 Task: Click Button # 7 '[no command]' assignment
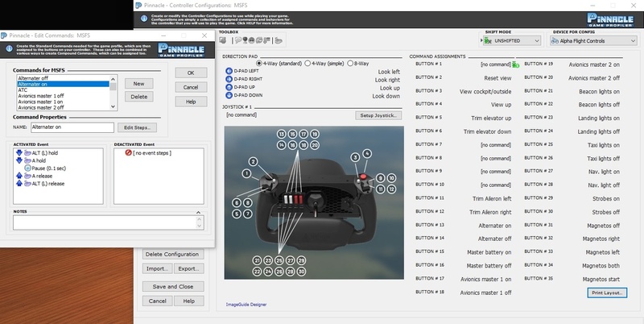point(496,145)
